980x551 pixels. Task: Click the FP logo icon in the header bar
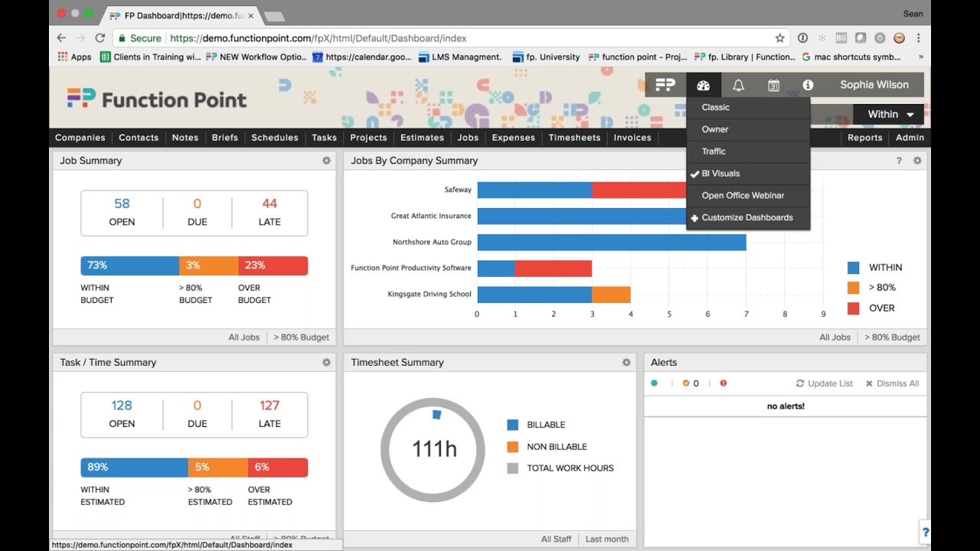[x=665, y=85]
